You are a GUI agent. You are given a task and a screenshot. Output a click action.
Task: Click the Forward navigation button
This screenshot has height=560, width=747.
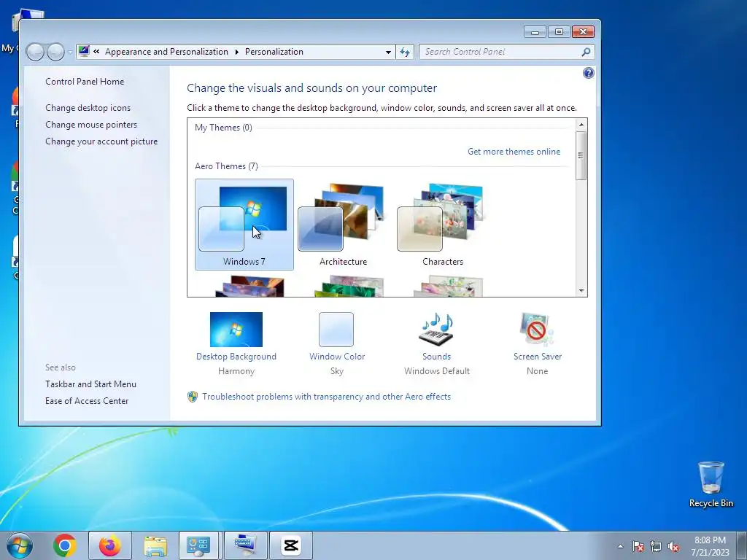[55, 52]
